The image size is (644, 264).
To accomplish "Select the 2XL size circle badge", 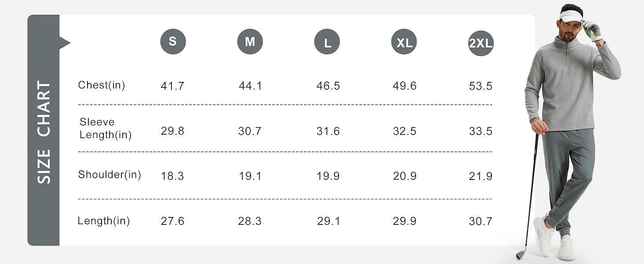I will [481, 43].
